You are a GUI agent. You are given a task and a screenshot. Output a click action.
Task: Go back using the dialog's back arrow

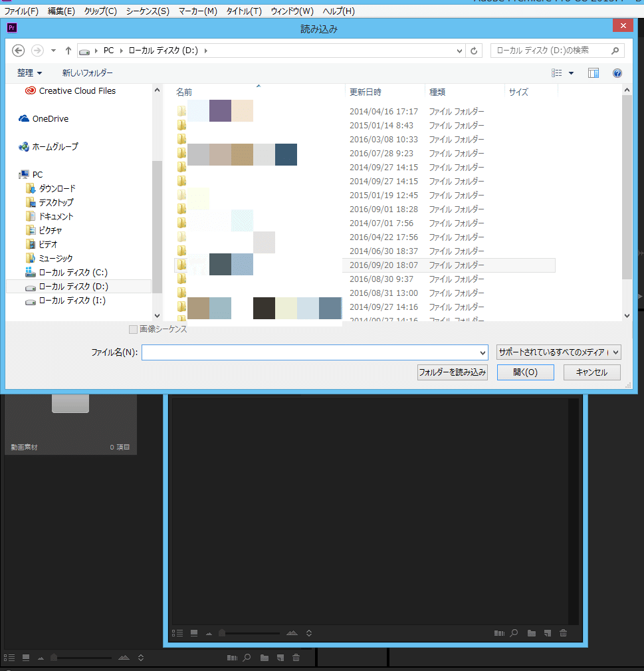tap(18, 51)
